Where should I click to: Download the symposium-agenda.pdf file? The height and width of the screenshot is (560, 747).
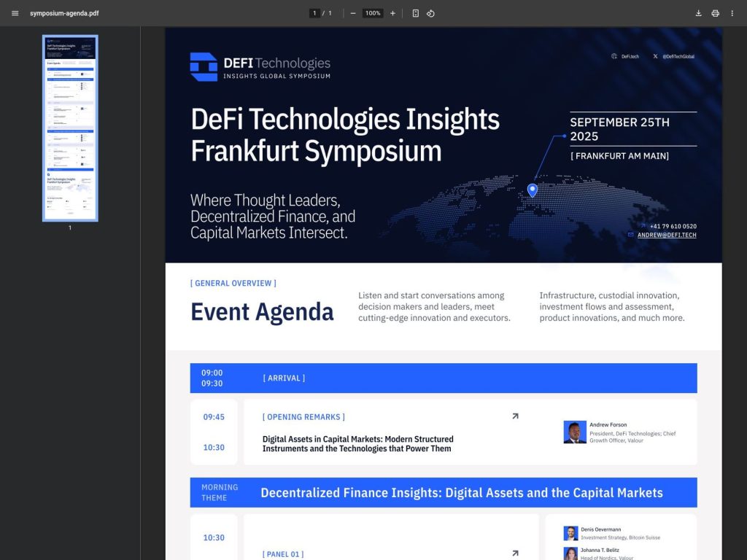[x=698, y=13]
